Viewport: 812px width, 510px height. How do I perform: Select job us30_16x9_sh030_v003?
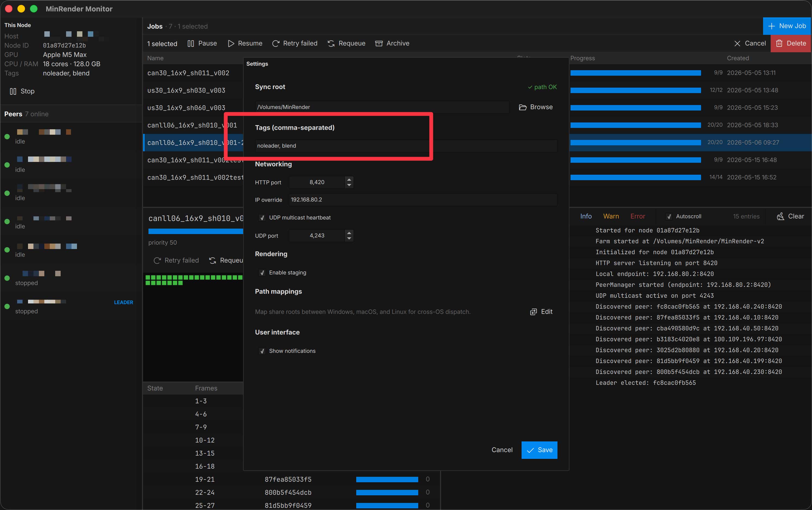(186, 90)
